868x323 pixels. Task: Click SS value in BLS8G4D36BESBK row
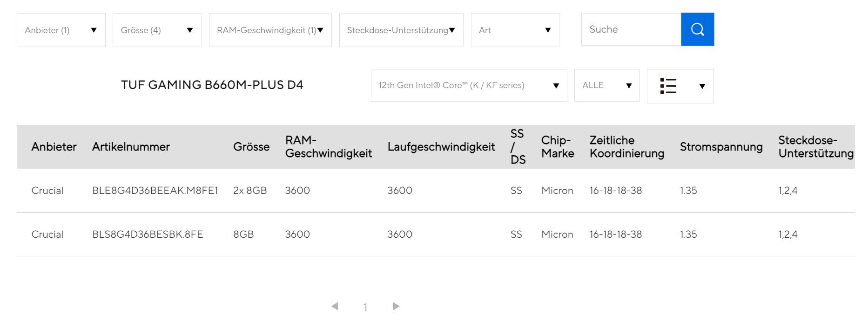point(516,234)
